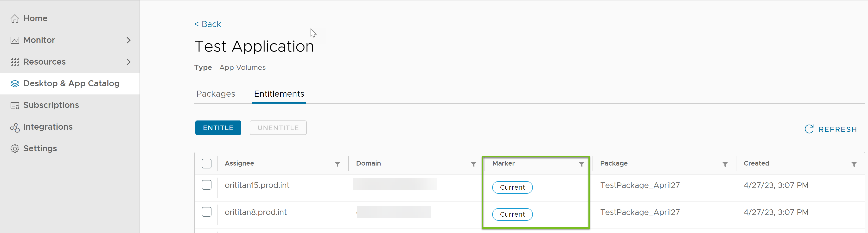Click the UNENTITLE button
This screenshot has width=868, height=233.
tap(278, 128)
